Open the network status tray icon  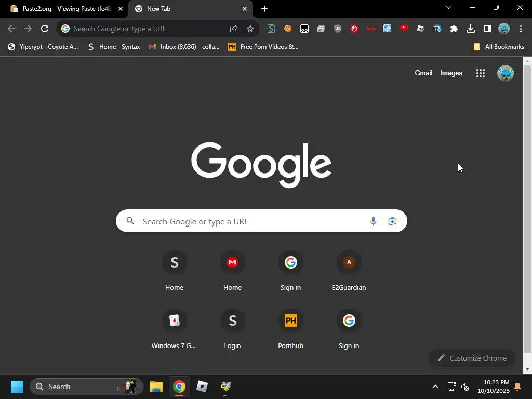[451, 387]
